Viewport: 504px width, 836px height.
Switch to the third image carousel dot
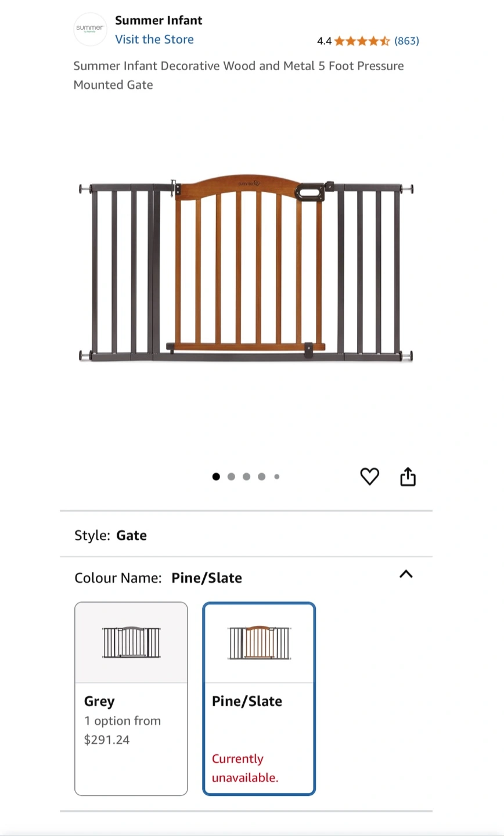[x=246, y=477]
